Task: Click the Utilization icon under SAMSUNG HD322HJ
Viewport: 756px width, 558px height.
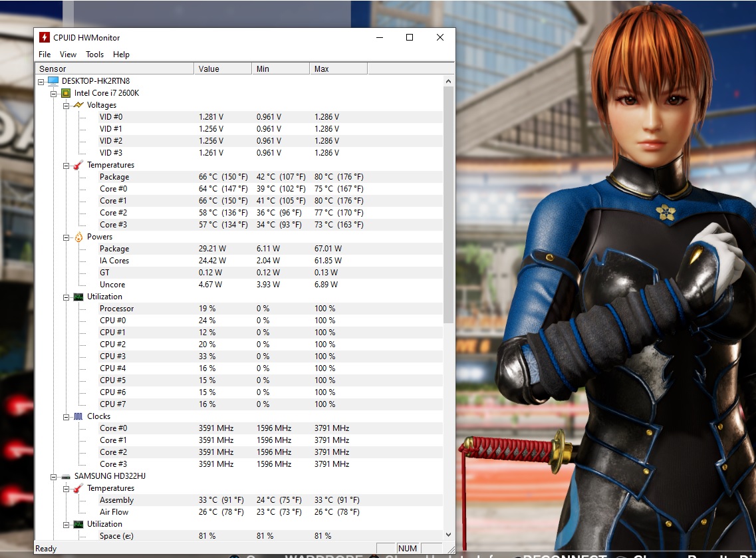Action: click(78, 524)
